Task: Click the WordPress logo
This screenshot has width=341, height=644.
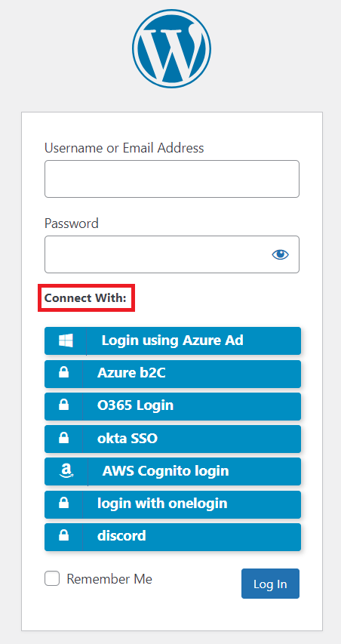Action: (x=171, y=49)
